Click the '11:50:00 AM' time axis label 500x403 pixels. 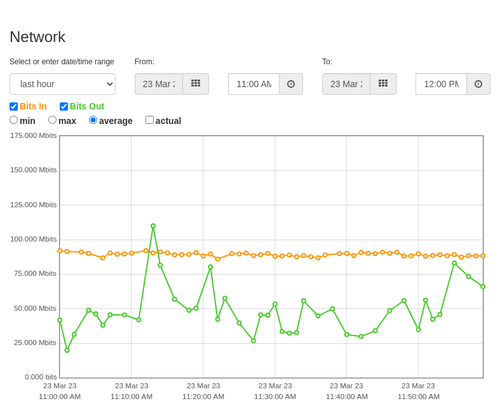[418, 397]
